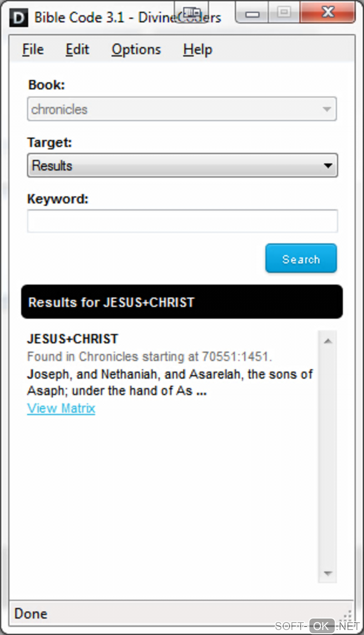Click the resize grip in status bar
This screenshot has width=364, height=635.
tap(347, 615)
